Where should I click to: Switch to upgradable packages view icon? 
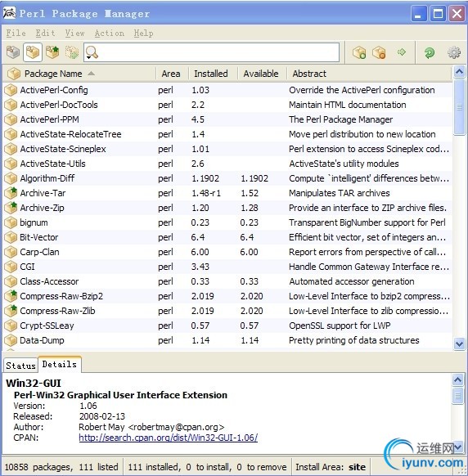(x=52, y=52)
